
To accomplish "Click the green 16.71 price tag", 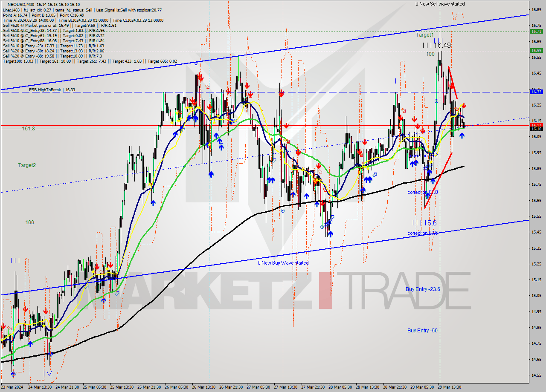I will pos(536,31).
